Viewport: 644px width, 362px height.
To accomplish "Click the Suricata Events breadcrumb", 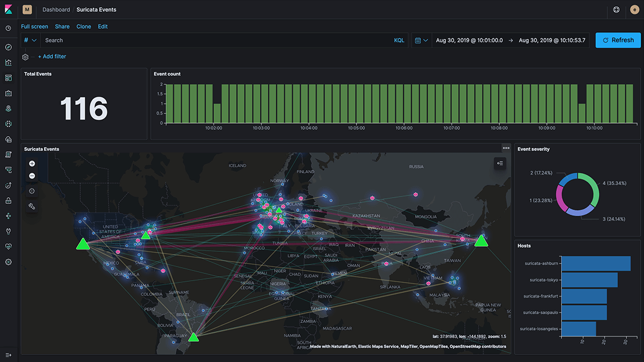I will (x=97, y=10).
